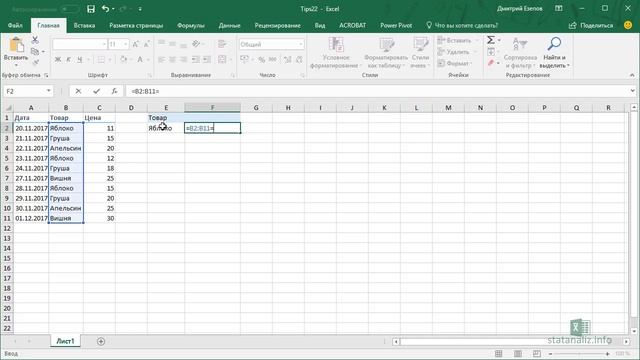Collapse the ribbon with the chevron
The width and height of the screenshot is (640, 360).
(x=632, y=75)
